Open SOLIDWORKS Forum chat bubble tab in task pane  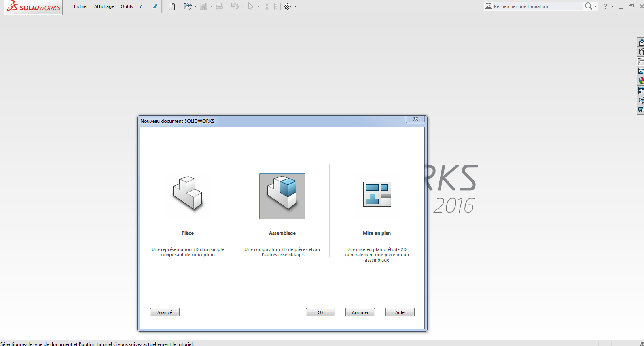(641, 110)
